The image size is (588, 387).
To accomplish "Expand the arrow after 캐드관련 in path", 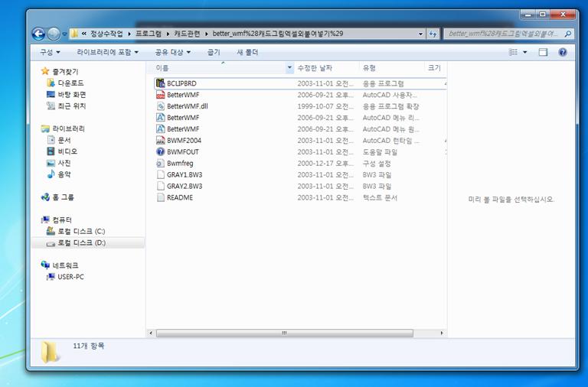I will coord(206,34).
